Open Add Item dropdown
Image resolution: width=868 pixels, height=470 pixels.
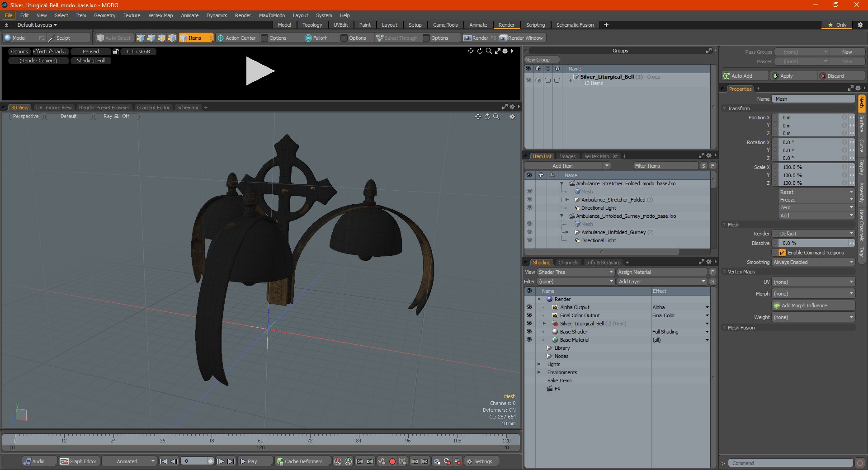[568, 166]
